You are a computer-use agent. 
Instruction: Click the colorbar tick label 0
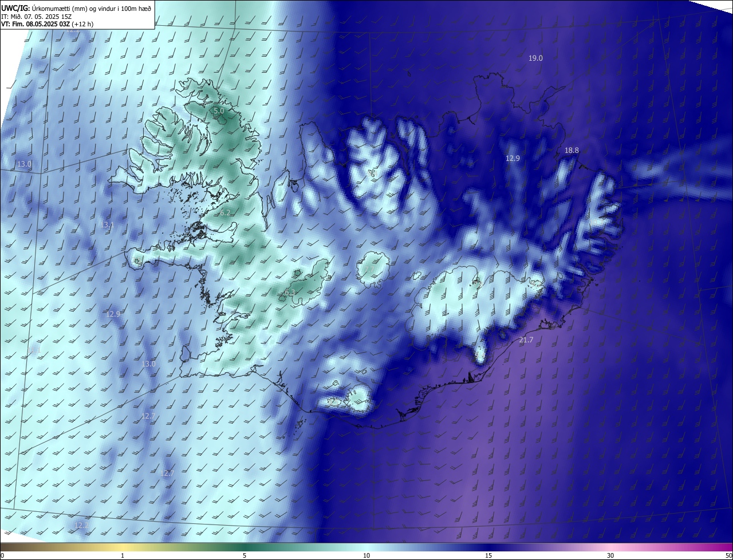tap(2, 555)
